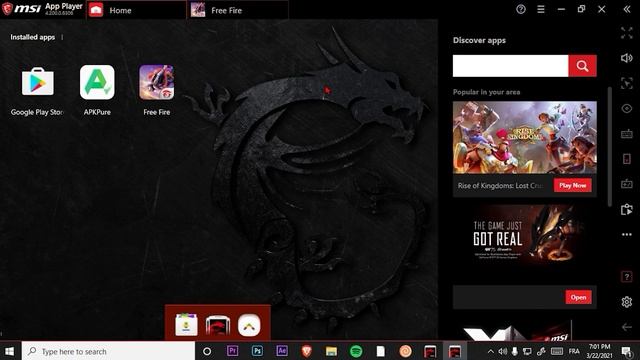Image resolution: width=640 pixels, height=360 pixels.
Task: Open the help question-mark icon in title bar
Action: click(521, 9)
